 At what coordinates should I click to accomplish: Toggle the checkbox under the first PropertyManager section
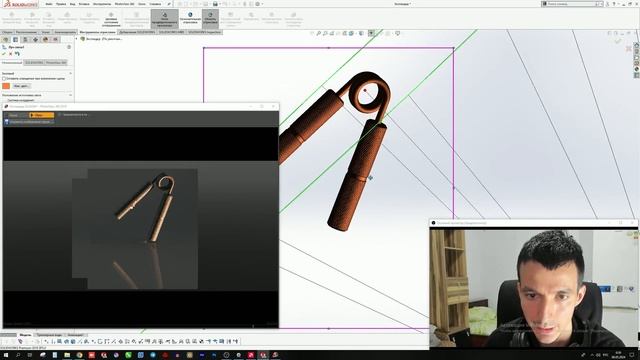(4, 79)
